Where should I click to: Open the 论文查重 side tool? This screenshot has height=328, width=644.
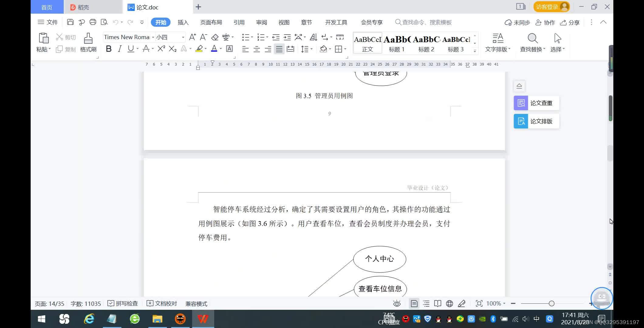[x=536, y=103]
